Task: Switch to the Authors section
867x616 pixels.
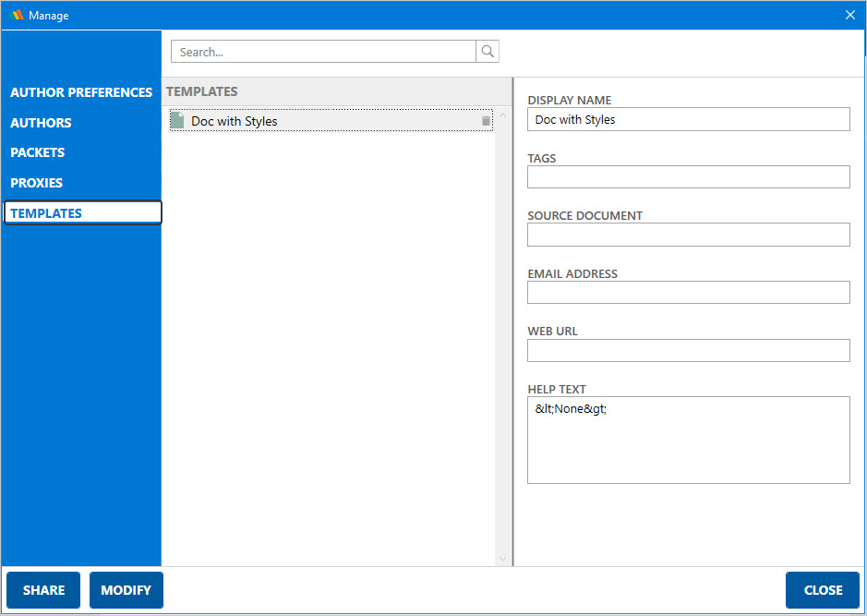Action: pyautogui.click(x=41, y=123)
